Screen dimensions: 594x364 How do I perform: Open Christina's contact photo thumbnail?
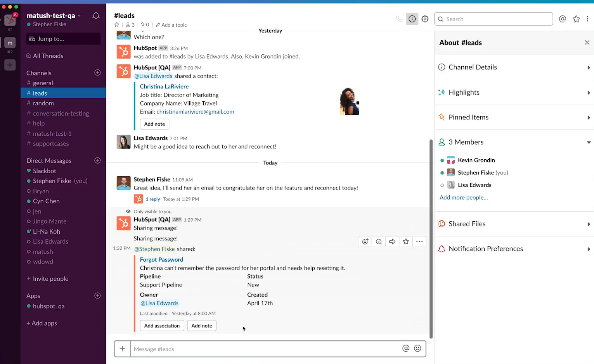tap(349, 101)
